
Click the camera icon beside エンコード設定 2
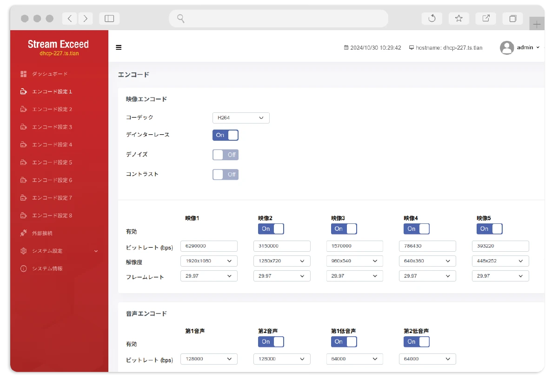[x=24, y=109]
